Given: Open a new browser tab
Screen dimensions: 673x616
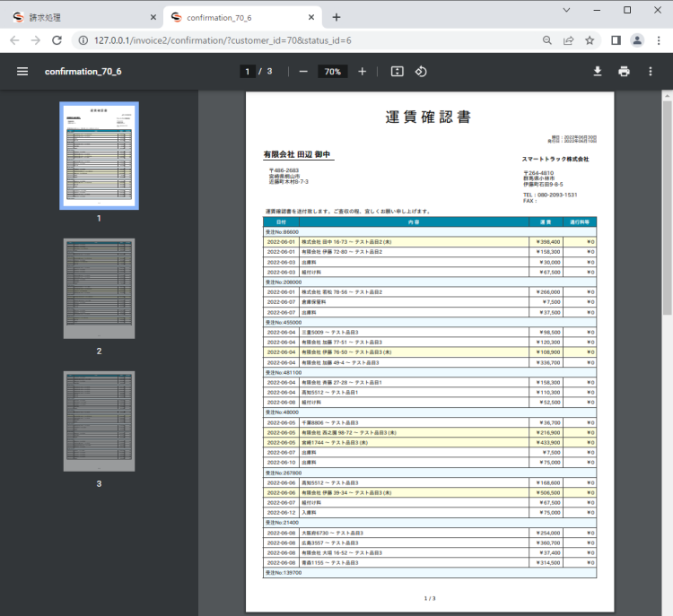Looking at the screenshot, I should [336, 17].
